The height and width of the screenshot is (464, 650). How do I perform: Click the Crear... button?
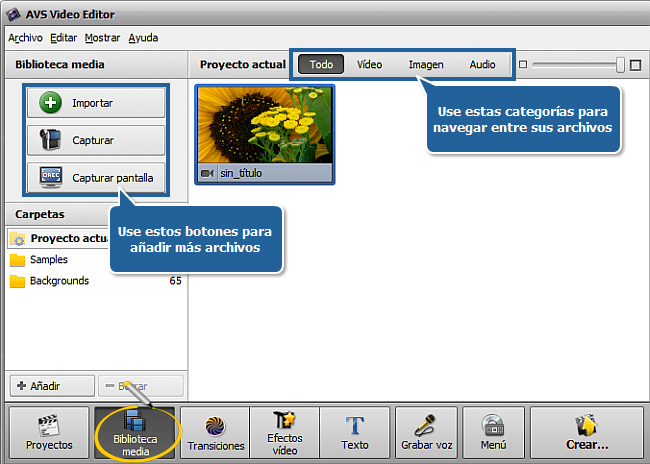click(587, 432)
